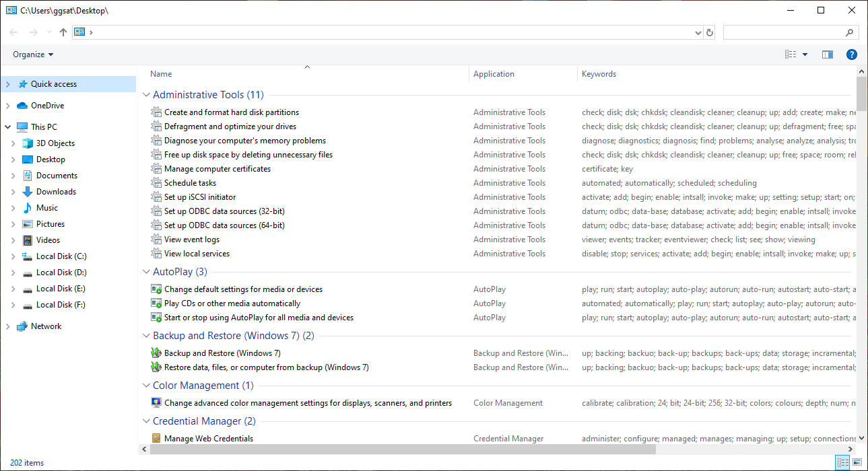The height and width of the screenshot is (471, 868).
Task: Select Restore data, files, or computer from backup (Windows 7)
Action: pyautogui.click(x=267, y=367)
